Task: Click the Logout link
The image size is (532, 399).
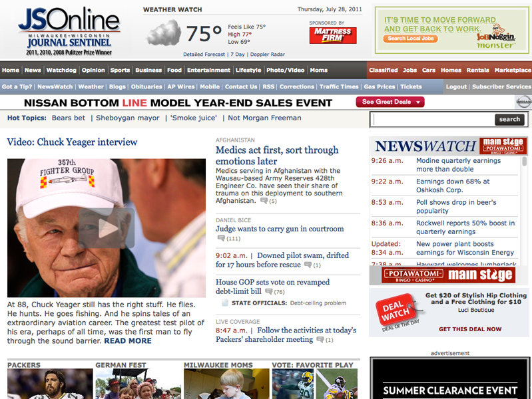Action: click(456, 87)
